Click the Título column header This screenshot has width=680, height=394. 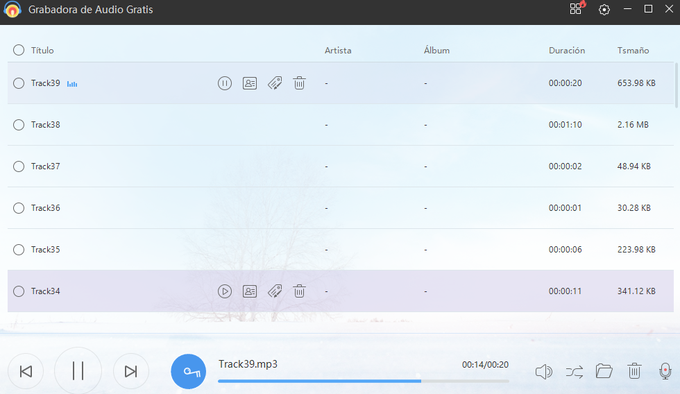42,50
